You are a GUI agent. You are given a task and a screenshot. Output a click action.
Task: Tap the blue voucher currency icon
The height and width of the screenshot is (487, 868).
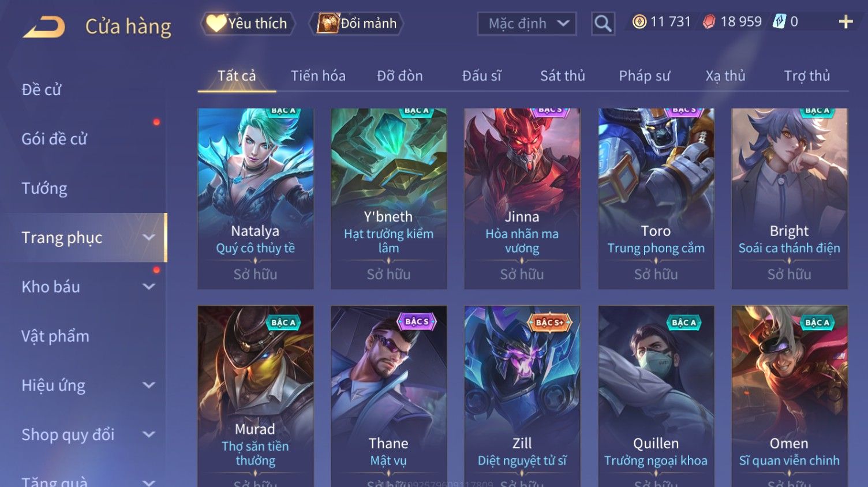pos(779,22)
